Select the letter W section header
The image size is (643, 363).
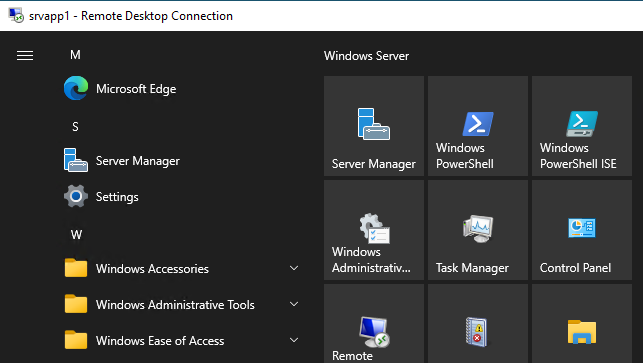coord(76,235)
